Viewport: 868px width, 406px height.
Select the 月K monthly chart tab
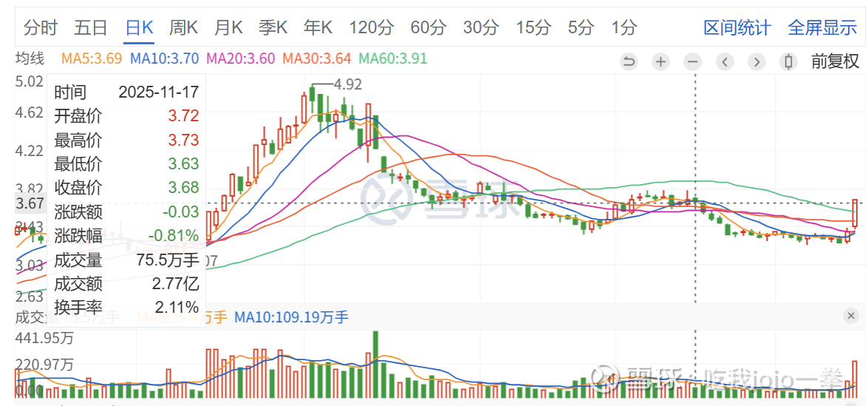(x=228, y=28)
